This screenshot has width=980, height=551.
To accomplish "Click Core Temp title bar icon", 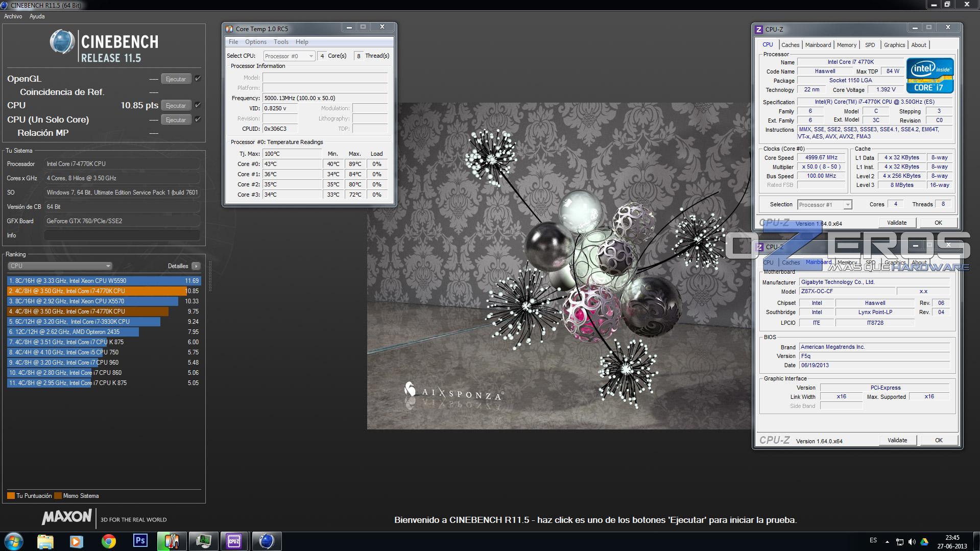I will (x=230, y=29).
